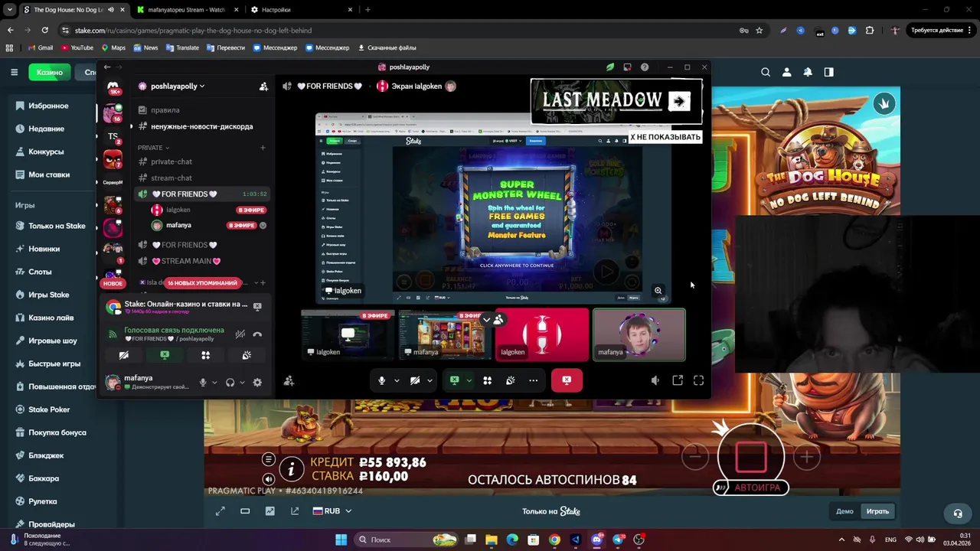This screenshot has width=980, height=551.
Task: Adjust the stream volume speaker icon
Action: 655,380
